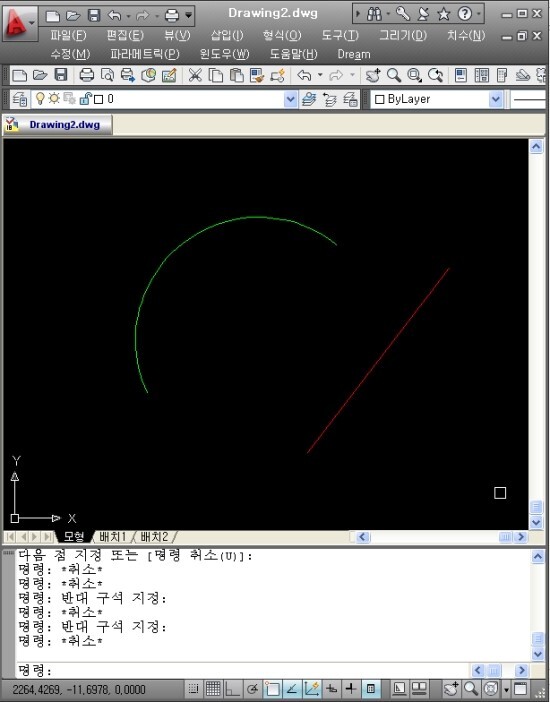The height and width of the screenshot is (702, 550).
Task: Click Plot Preview icon in Standard toolbar
Action: 107,75
